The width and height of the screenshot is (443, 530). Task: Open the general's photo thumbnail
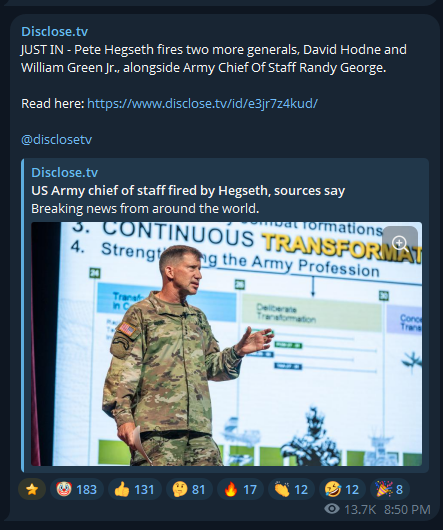pos(226,344)
